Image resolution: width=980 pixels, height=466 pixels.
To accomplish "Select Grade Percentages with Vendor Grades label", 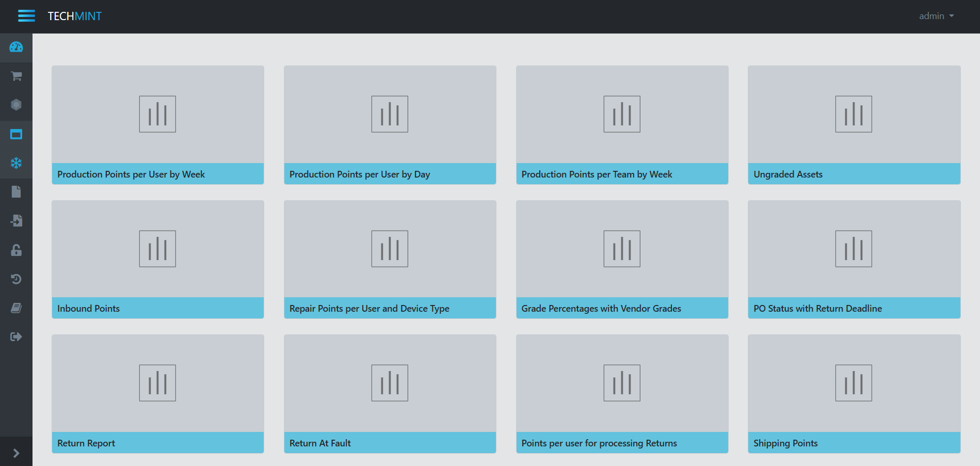I will [x=601, y=309].
